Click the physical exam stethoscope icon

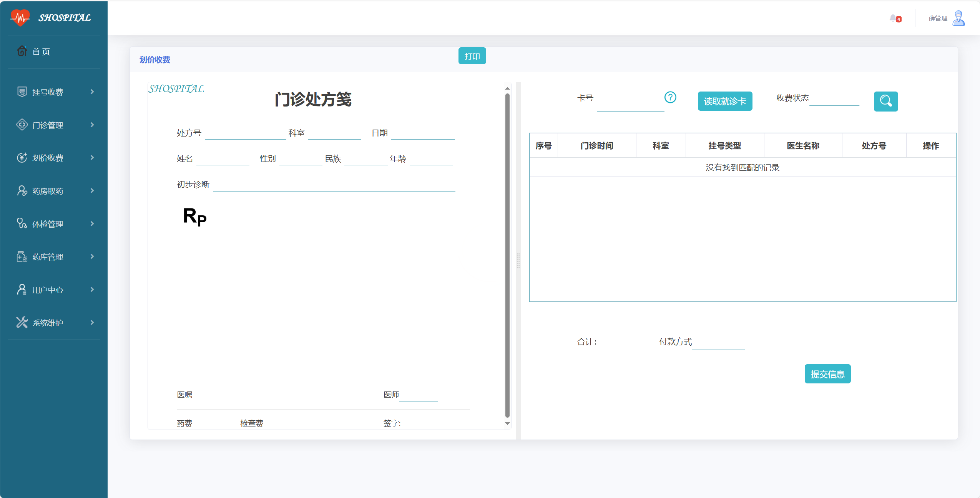(x=22, y=223)
